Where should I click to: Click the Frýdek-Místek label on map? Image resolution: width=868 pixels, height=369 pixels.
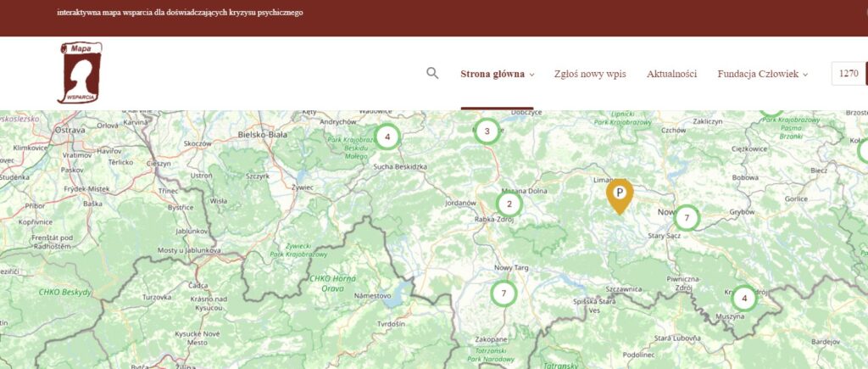point(87,189)
